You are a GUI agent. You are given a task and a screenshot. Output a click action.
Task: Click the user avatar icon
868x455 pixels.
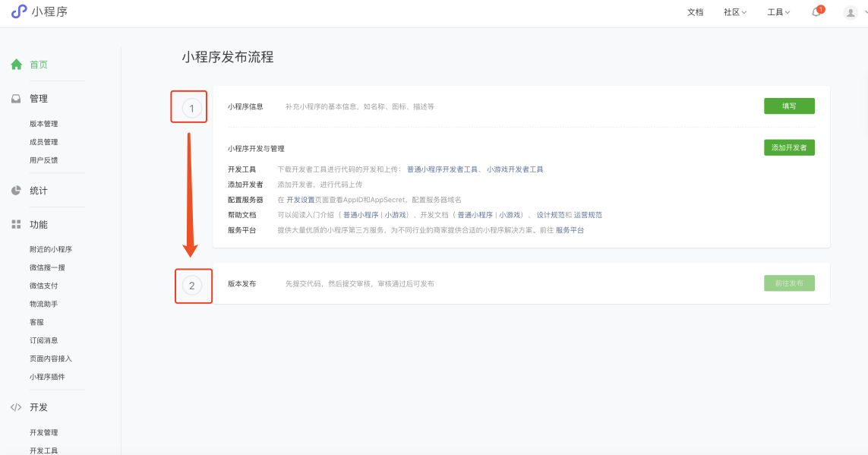(851, 12)
